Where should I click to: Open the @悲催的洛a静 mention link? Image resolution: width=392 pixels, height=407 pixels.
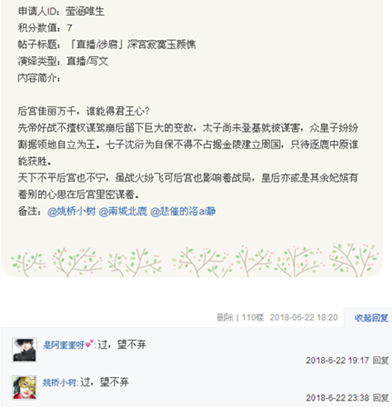click(x=183, y=211)
